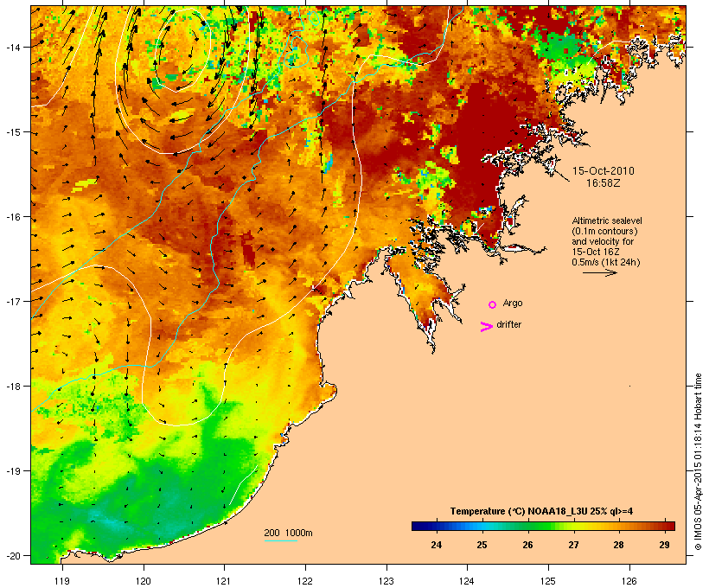Click the -15 latitude axis label
The image size is (709, 588).
click(12, 132)
